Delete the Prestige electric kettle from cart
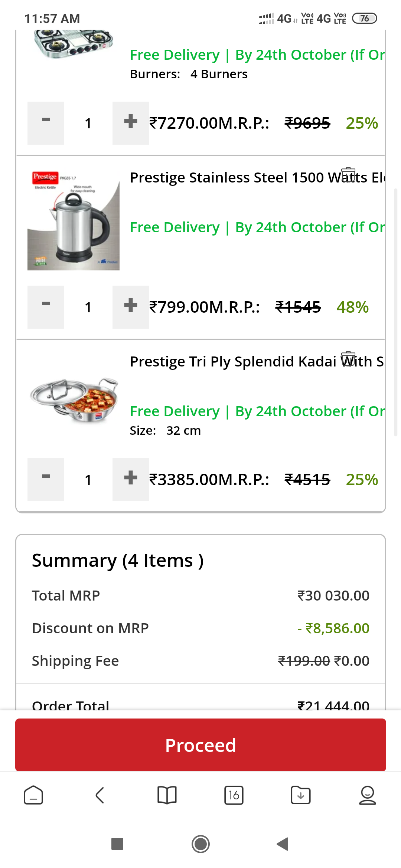 tap(348, 175)
